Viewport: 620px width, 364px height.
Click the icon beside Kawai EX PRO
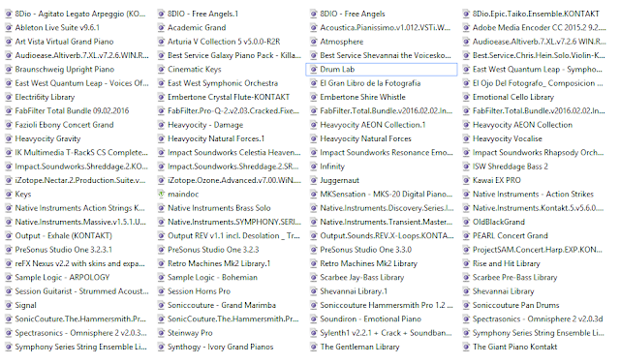tap(466, 180)
